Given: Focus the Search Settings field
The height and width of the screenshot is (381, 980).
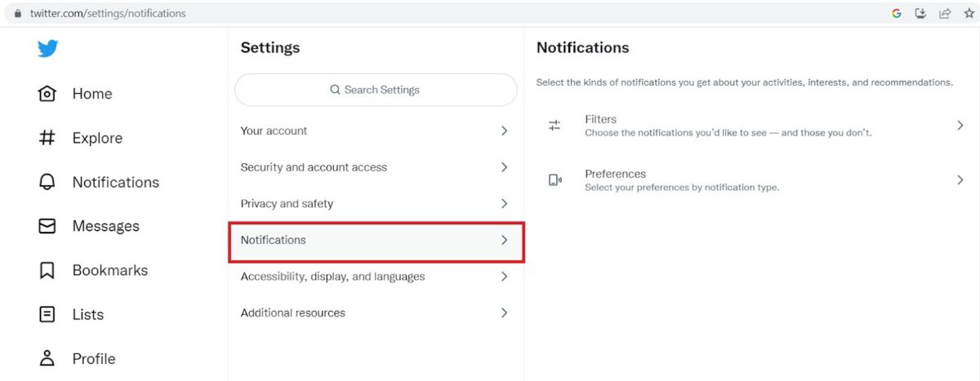Looking at the screenshot, I should pyautogui.click(x=376, y=90).
